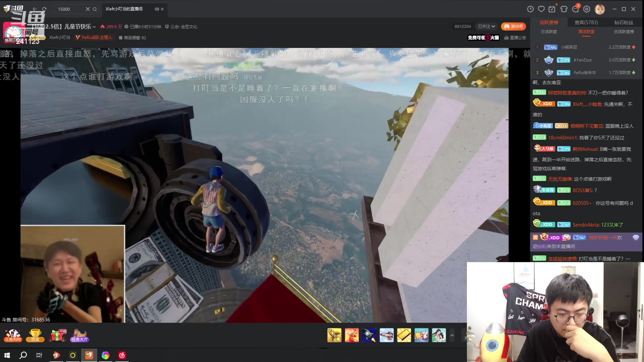Viewport: 644px width, 362px height.
Task: Open the yellow circle taskbar app
Action: click(73, 355)
